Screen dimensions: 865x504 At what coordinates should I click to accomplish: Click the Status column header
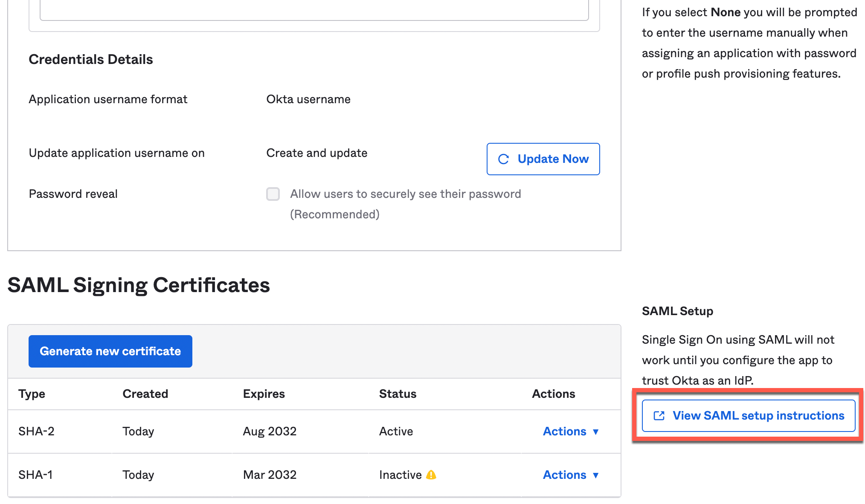click(x=398, y=394)
